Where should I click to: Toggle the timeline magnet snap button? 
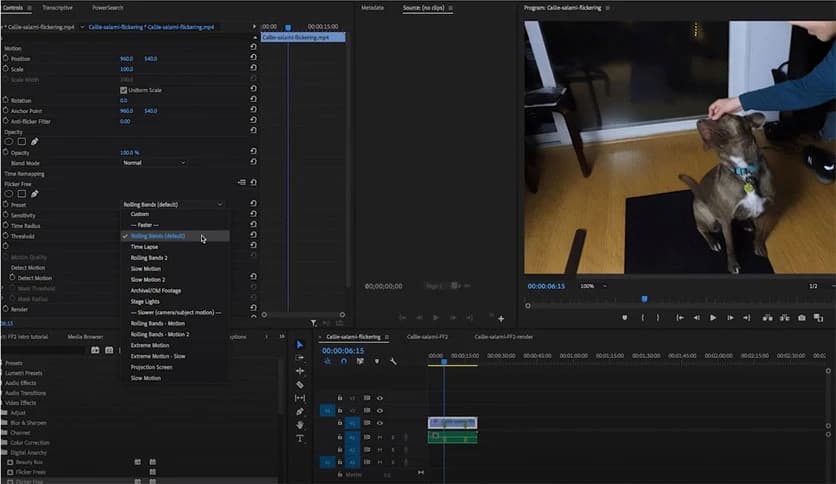pyautogui.click(x=343, y=361)
